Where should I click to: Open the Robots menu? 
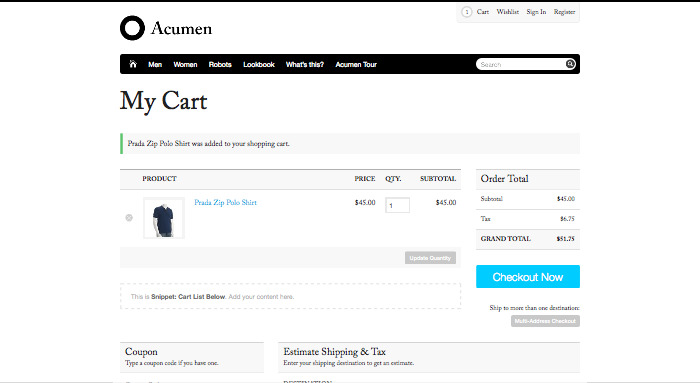(220, 64)
